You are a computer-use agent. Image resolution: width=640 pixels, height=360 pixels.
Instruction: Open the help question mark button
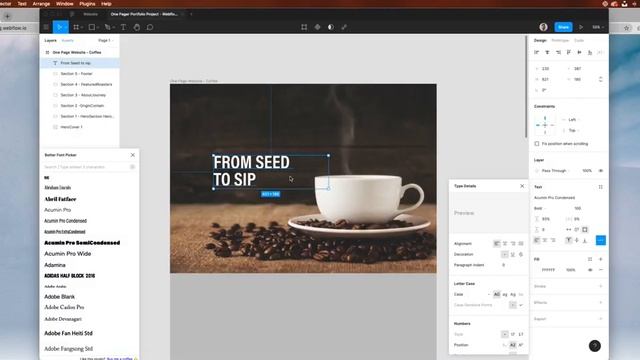[x=595, y=346]
